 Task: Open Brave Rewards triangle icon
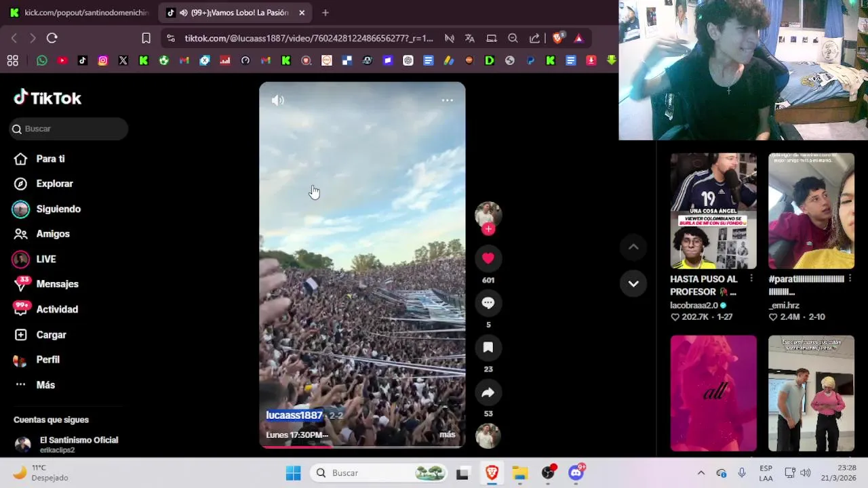pyautogui.click(x=578, y=39)
